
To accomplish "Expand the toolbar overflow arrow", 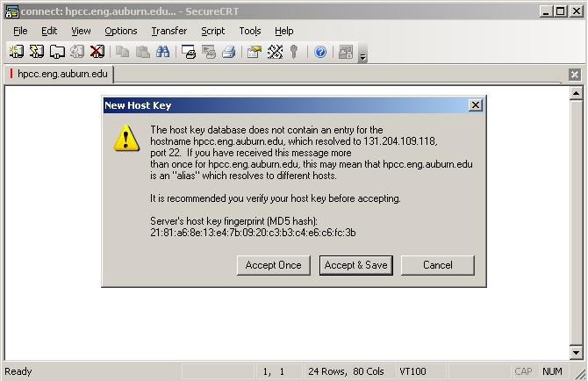I will pyautogui.click(x=362, y=57).
